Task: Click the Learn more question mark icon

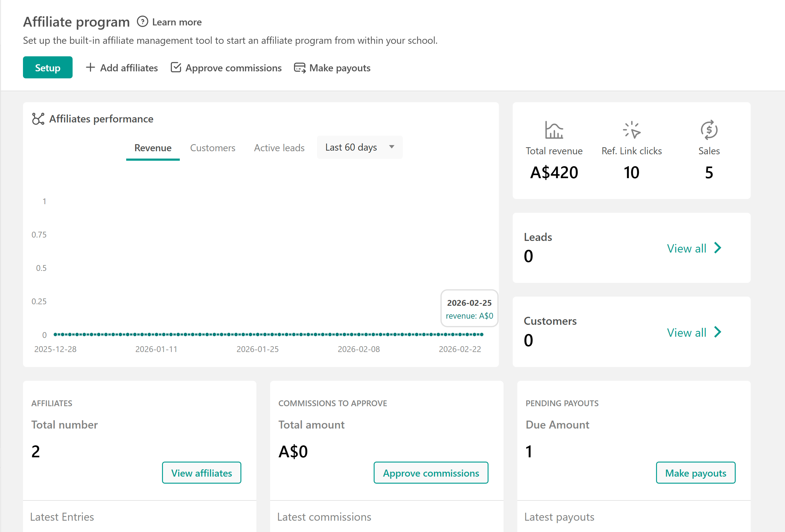Action: (142, 22)
